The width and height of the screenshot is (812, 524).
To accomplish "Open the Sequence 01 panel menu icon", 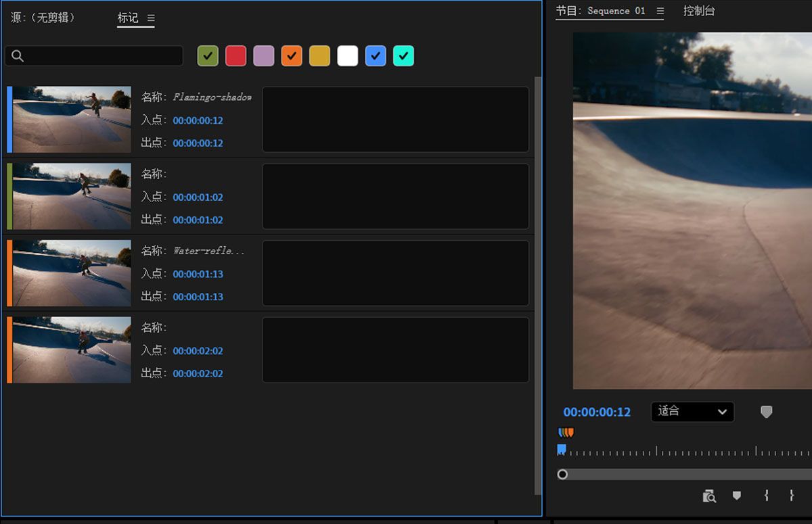I will 659,11.
